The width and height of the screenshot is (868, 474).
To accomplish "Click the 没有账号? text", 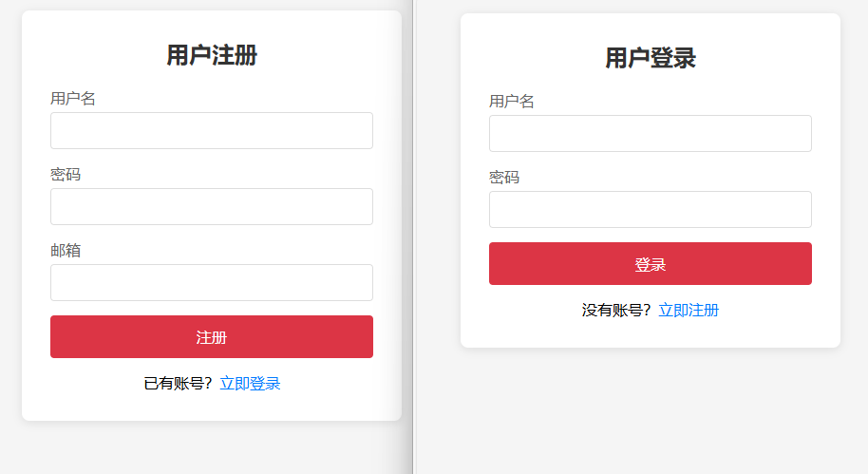I will pyautogui.click(x=616, y=311).
